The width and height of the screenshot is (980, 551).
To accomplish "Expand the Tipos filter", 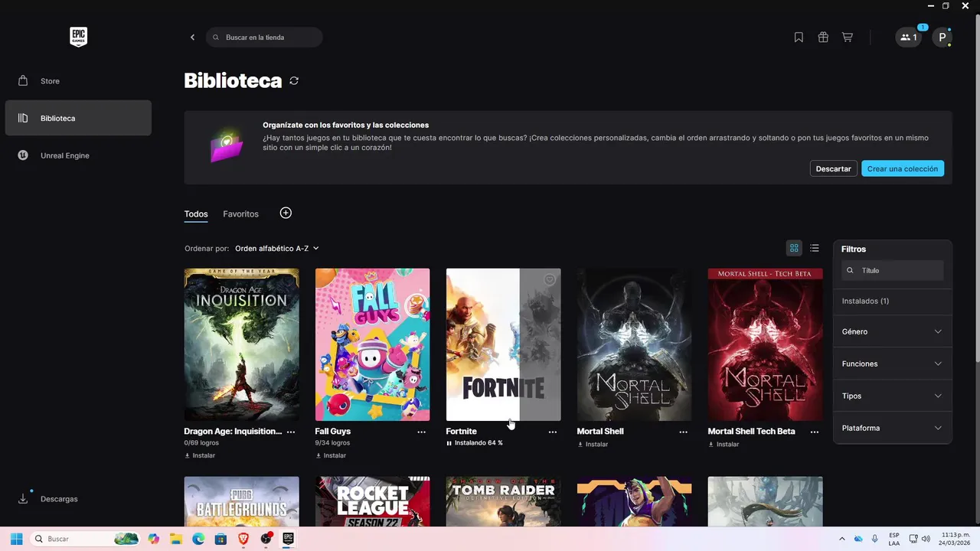I will (x=892, y=396).
